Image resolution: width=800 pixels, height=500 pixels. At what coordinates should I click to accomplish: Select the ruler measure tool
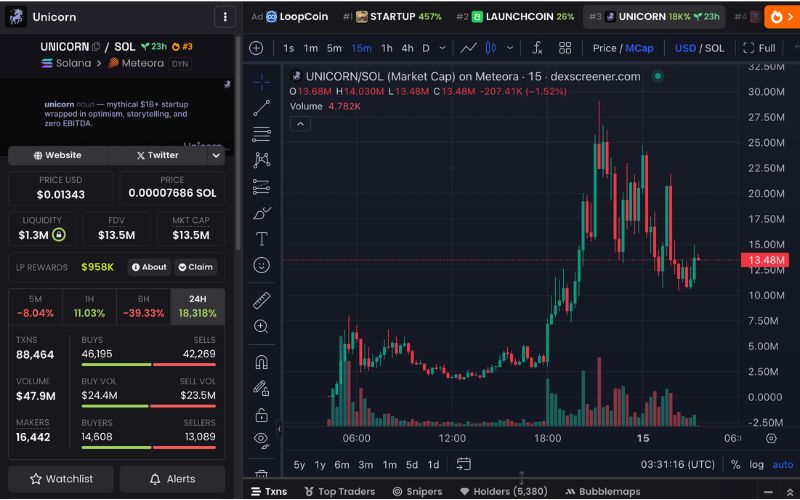coord(262,301)
